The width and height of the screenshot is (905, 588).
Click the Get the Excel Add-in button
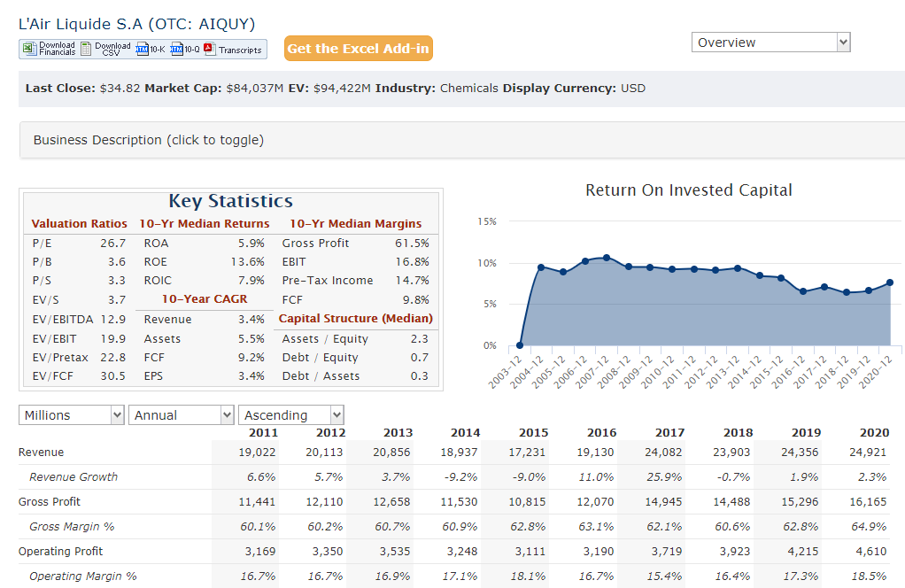pyautogui.click(x=359, y=49)
